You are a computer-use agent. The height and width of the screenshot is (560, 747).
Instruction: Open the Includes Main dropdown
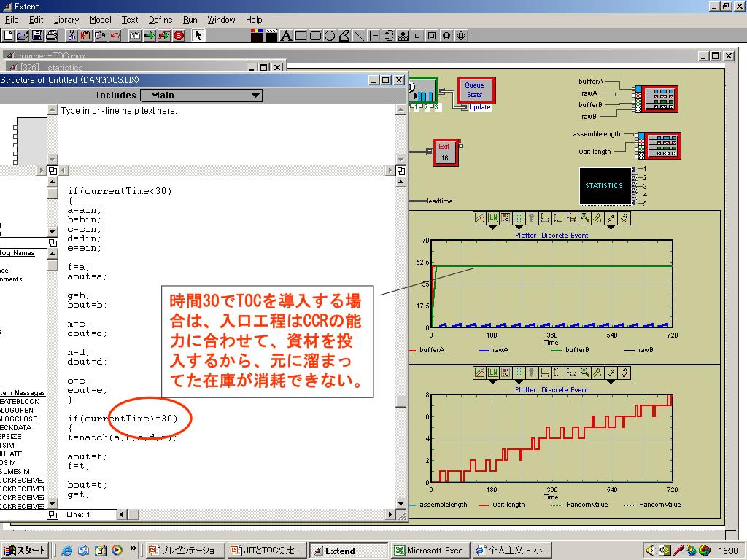click(202, 96)
